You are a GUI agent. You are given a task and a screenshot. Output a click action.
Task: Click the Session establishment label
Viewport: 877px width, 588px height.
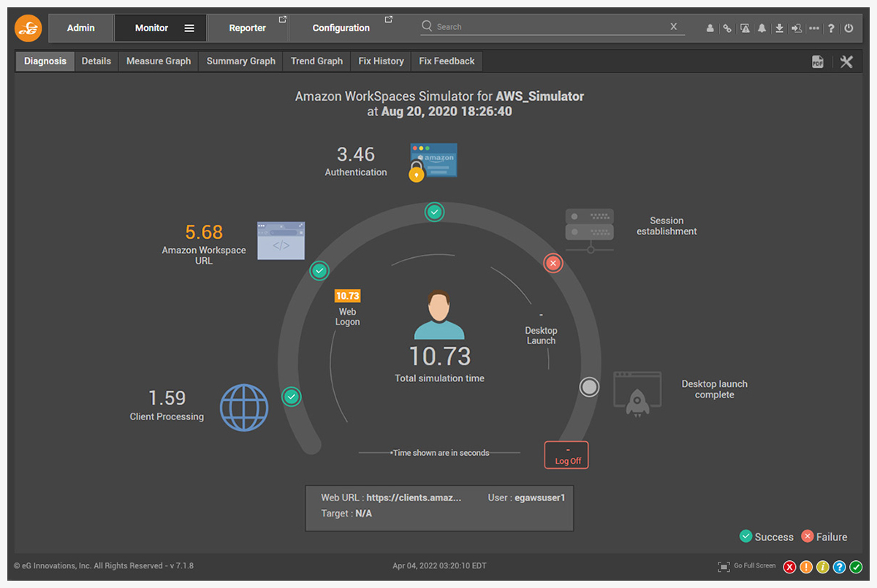pyautogui.click(x=667, y=226)
